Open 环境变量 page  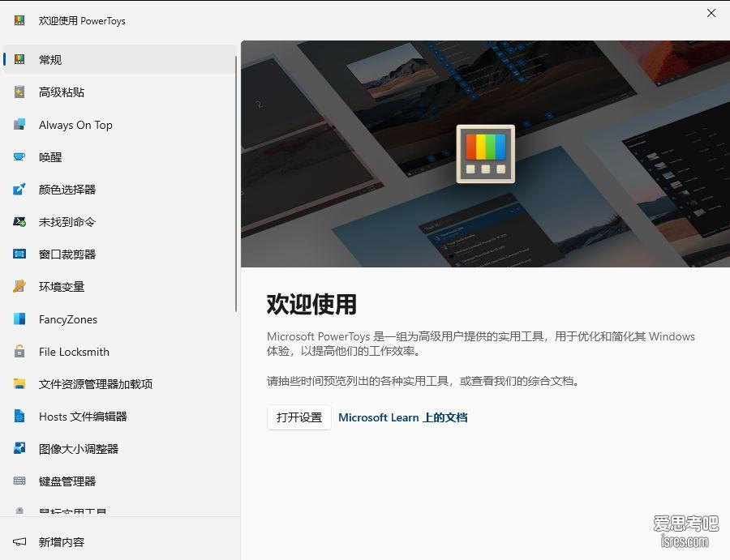pyautogui.click(x=119, y=287)
